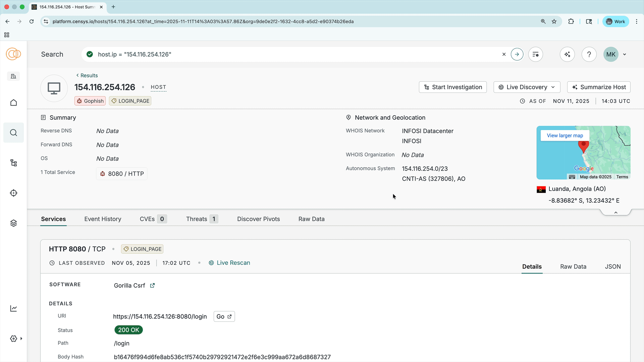Click View larger map on thumbnail
This screenshot has width=644, height=362.
(x=565, y=135)
